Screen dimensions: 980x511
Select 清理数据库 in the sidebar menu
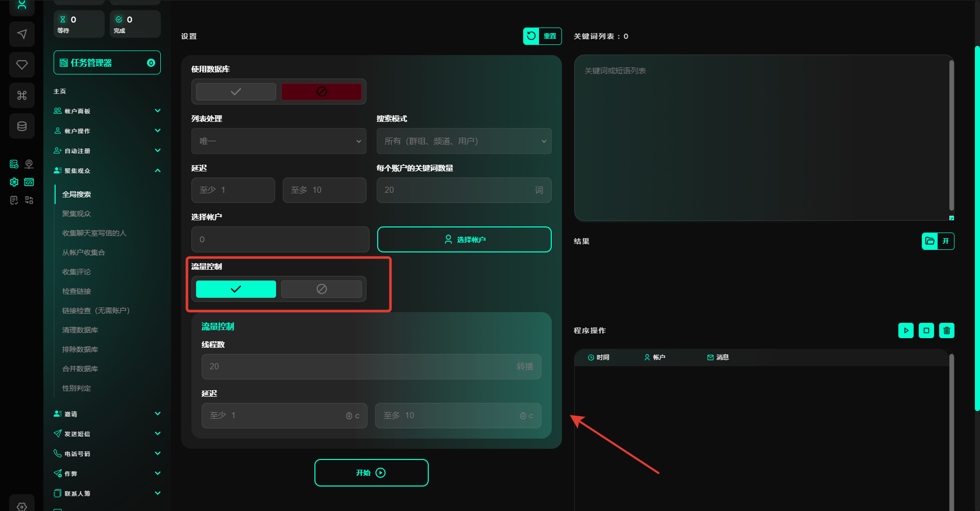(x=80, y=330)
